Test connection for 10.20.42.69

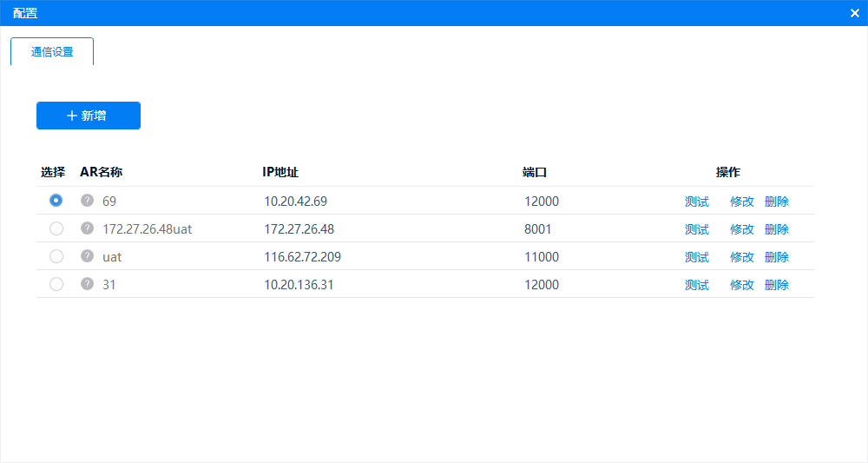pyautogui.click(x=696, y=202)
